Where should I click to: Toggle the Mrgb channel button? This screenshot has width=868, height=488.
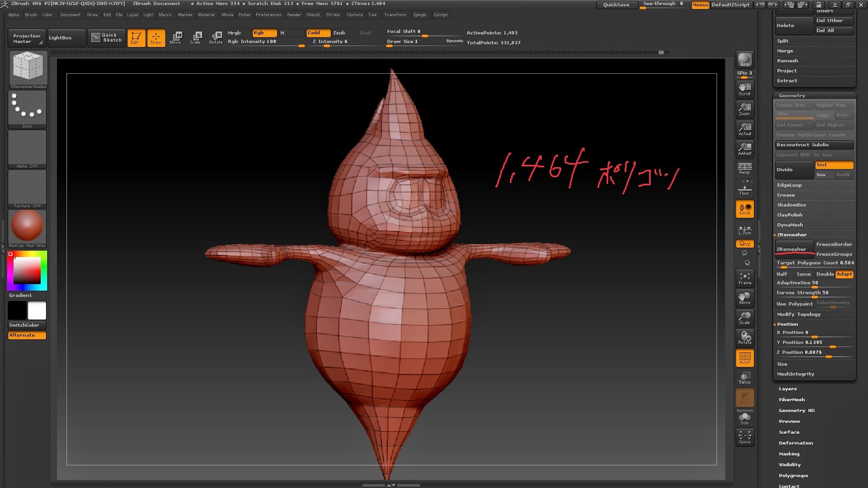[x=234, y=33]
